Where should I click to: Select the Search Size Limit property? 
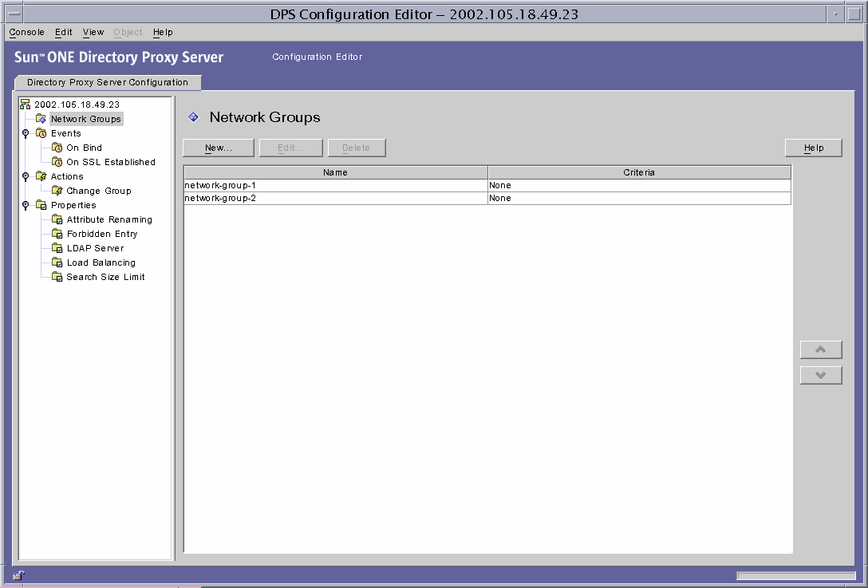click(105, 277)
